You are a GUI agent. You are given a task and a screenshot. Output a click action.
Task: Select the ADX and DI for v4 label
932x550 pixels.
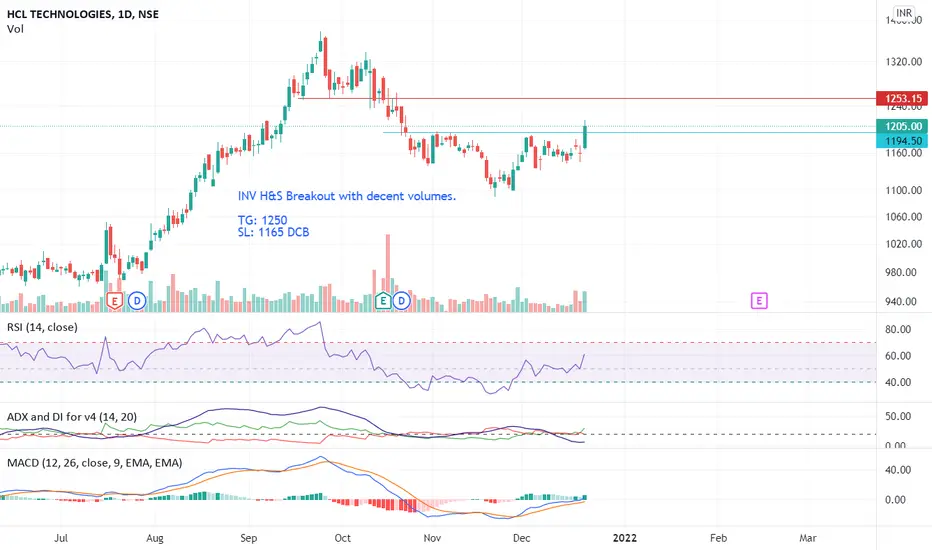click(72, 417)
